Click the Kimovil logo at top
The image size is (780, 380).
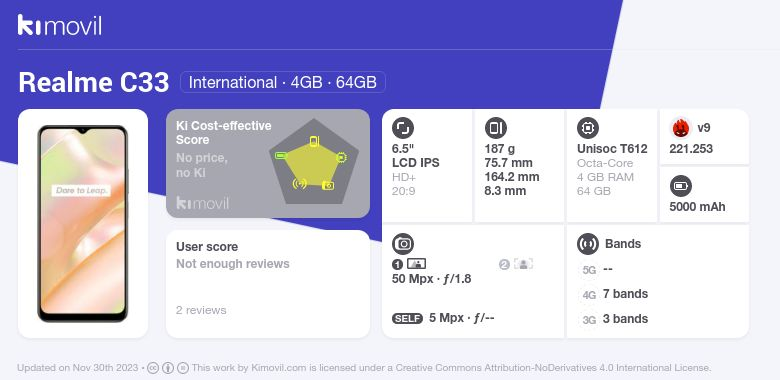coord(59,25)
